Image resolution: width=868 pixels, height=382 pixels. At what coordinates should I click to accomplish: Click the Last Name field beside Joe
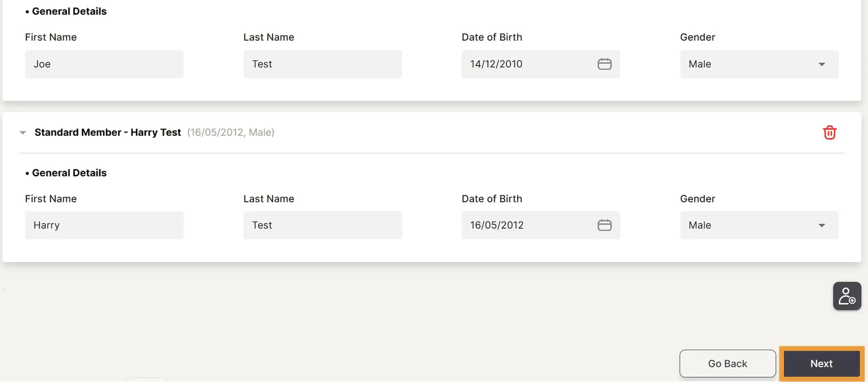point(322,64)
